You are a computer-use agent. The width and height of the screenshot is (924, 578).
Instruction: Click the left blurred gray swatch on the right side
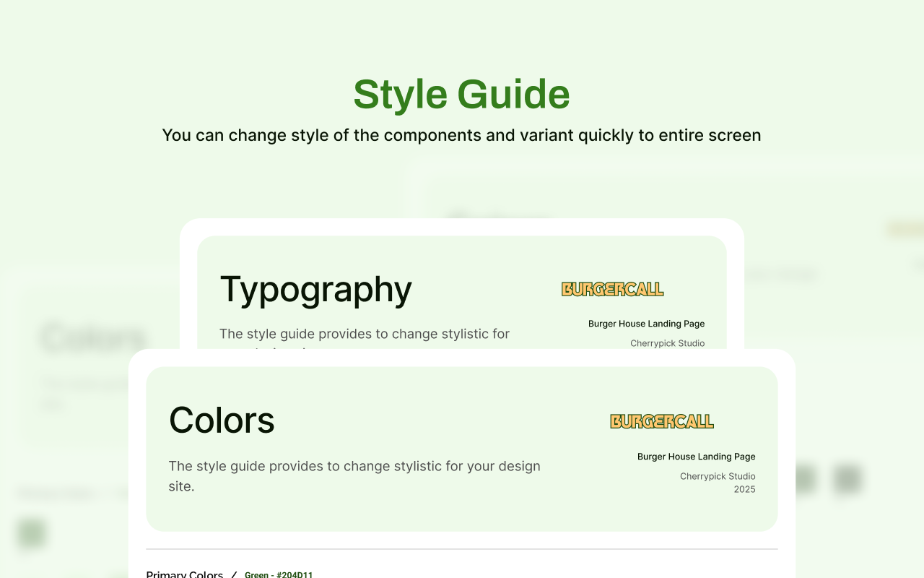tap(803, 479)
